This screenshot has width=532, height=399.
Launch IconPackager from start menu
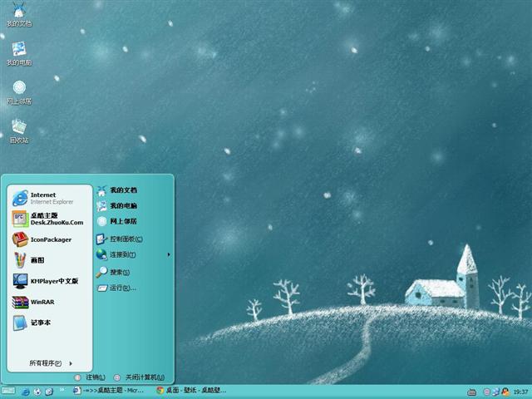(50, 239)
